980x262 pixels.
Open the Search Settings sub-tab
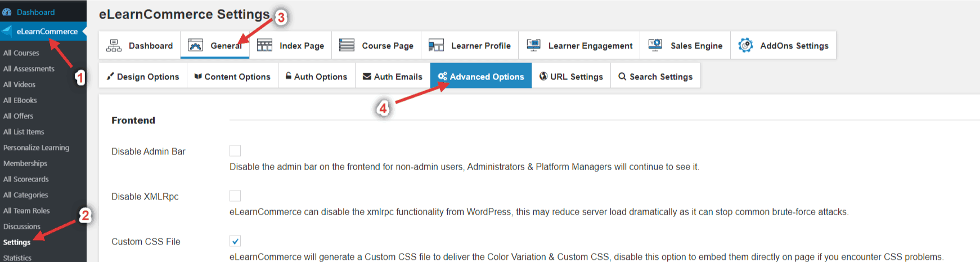click(655, 77)
